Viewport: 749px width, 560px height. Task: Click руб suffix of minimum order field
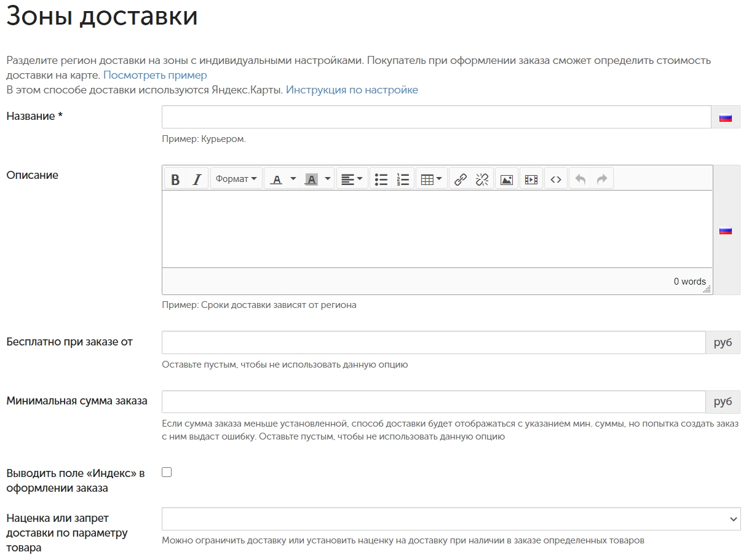tap(723, 401)
